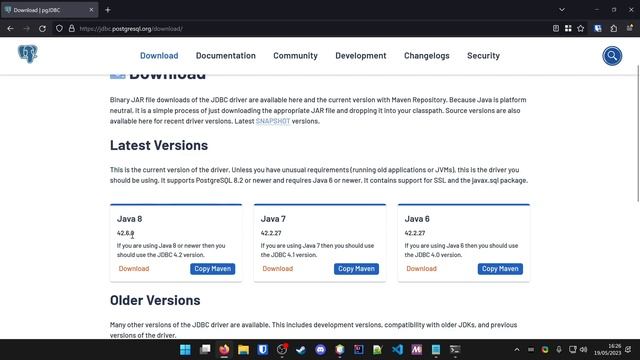
Task: Open the terminal icon in the taskbar
Action: tap(455, 350)
